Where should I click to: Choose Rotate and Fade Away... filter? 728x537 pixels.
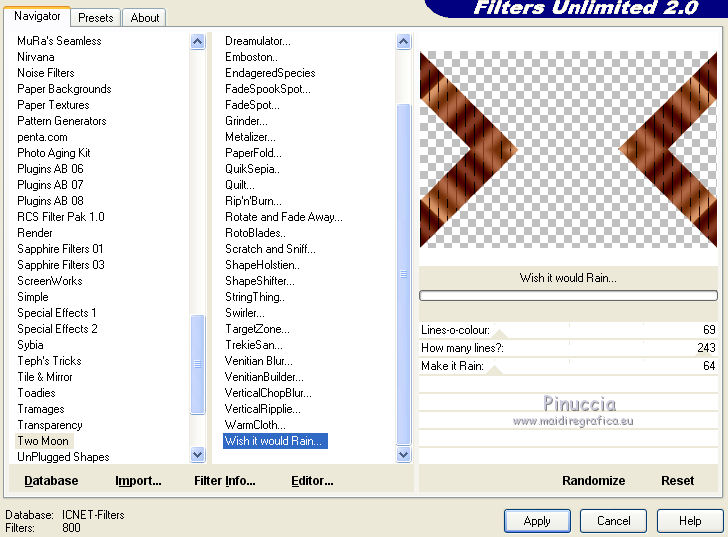[x=284, y=217]
